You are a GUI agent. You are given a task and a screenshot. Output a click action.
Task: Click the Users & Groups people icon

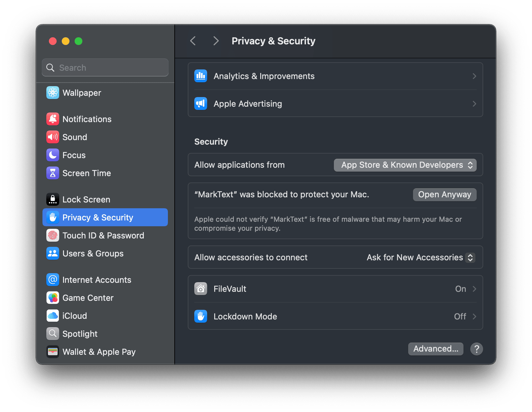coord(53,254)
